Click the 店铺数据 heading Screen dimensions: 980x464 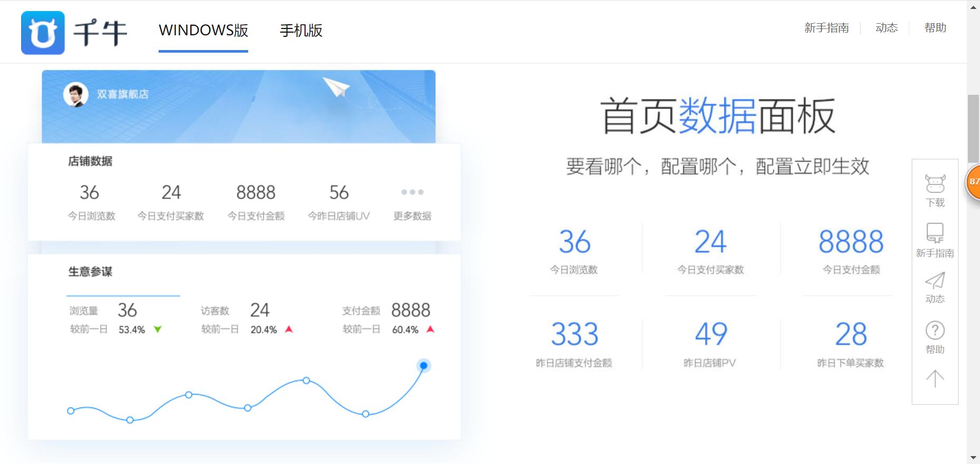tap(90, 161)
